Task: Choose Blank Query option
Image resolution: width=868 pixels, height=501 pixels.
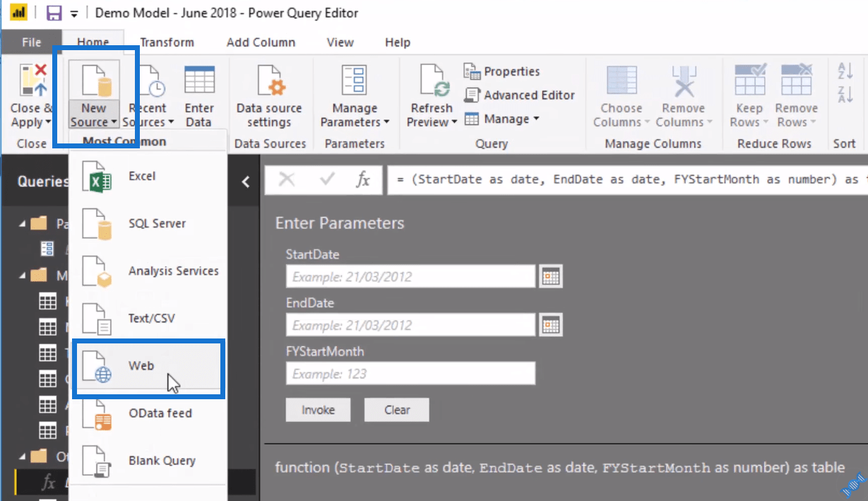Action: click(x=148, y=461)
